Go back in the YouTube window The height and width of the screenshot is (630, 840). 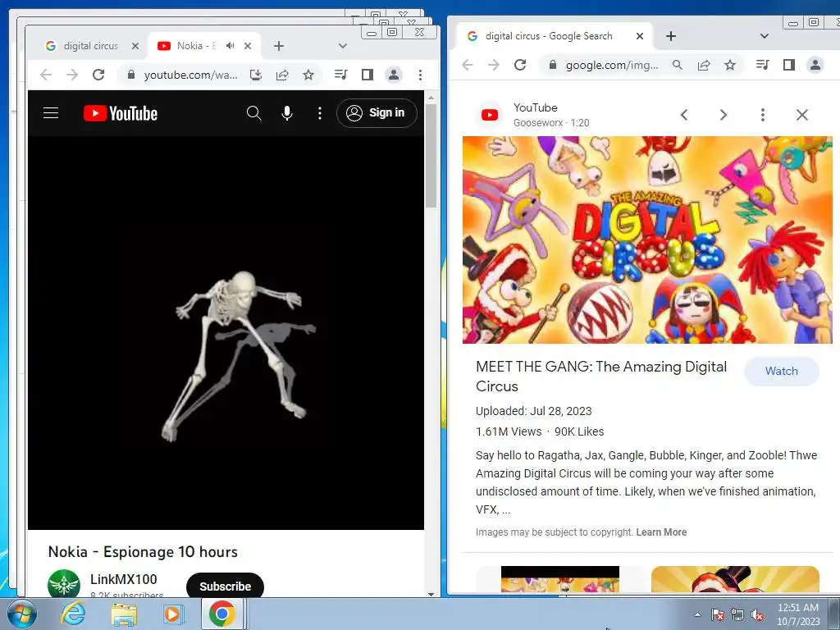coord(46,75)
